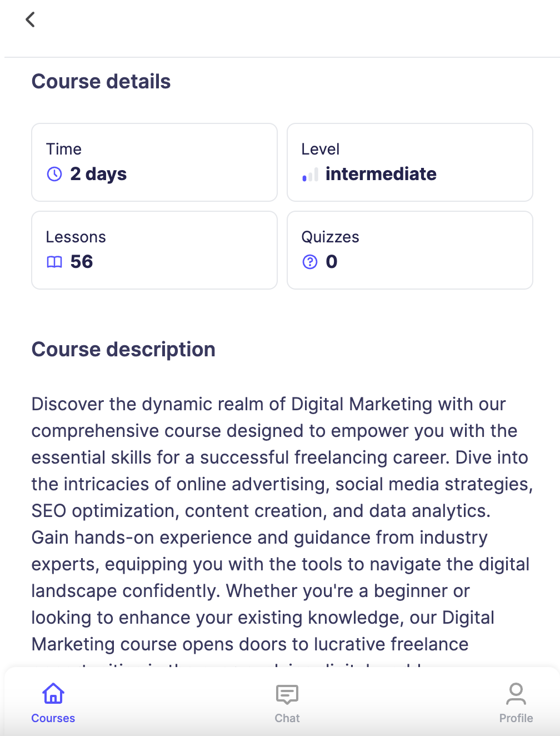Click the open book icon beside 56
Viewport: 560px width, 736px height.
pos(54,262)
